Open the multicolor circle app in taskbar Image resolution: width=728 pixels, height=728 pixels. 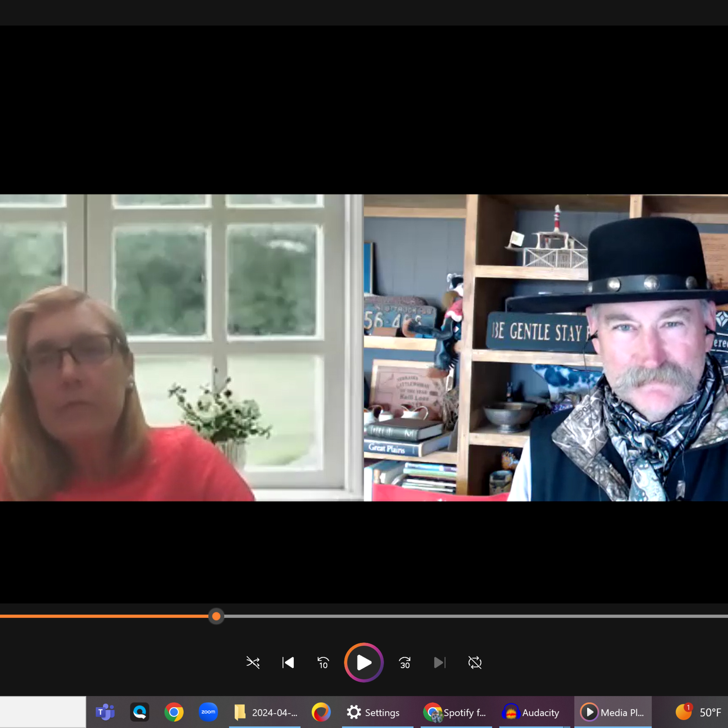pyautogui.click(x=321, y=712)
